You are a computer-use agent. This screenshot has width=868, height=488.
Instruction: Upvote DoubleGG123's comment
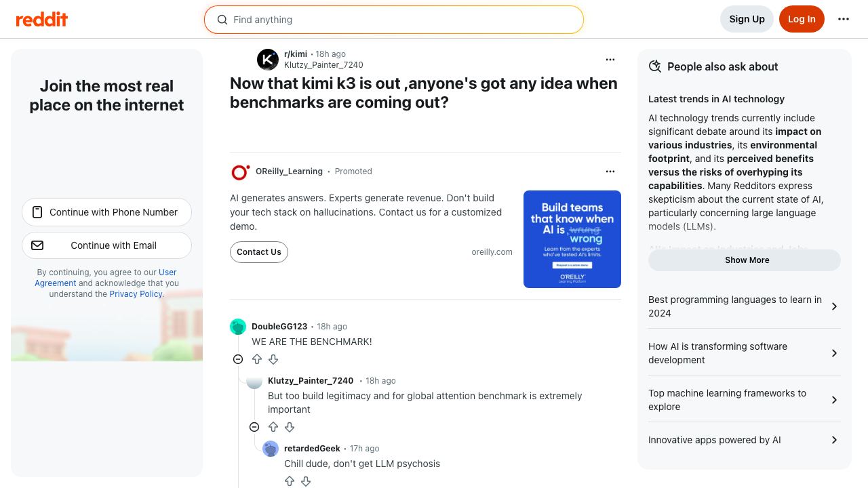point(257,359)
